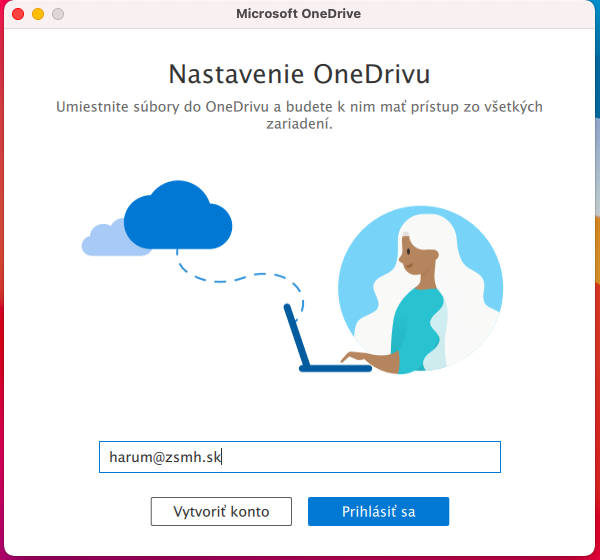The image size is (600, 560).
Task: Click the laptop base illustration
Action: pos(335,368)
